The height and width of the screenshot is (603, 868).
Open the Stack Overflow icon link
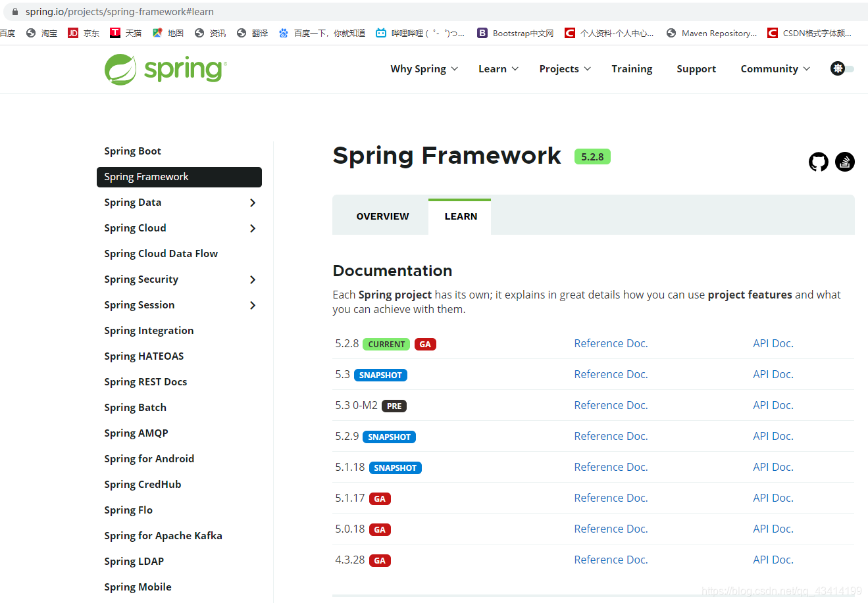pyautogui.click(x=845, y=161)
